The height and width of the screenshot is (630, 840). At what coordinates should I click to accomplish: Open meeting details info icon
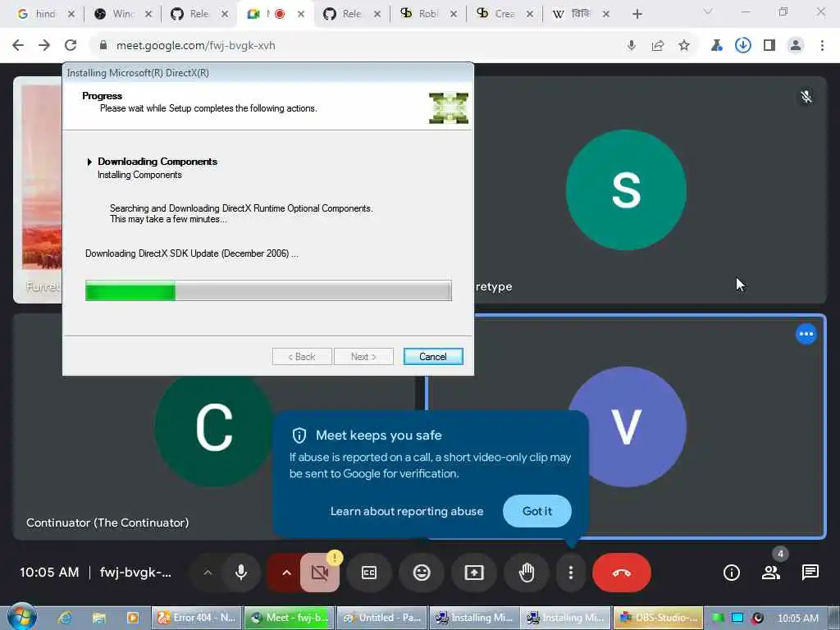point(731,573)
